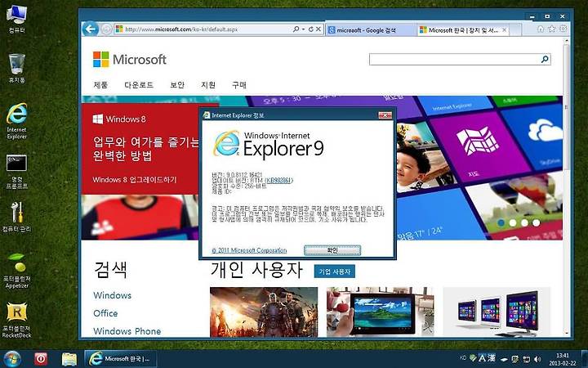588x368 pixels.
Task: Click the Microsoft 한국 taskbar button
Action: coord(120,359)
